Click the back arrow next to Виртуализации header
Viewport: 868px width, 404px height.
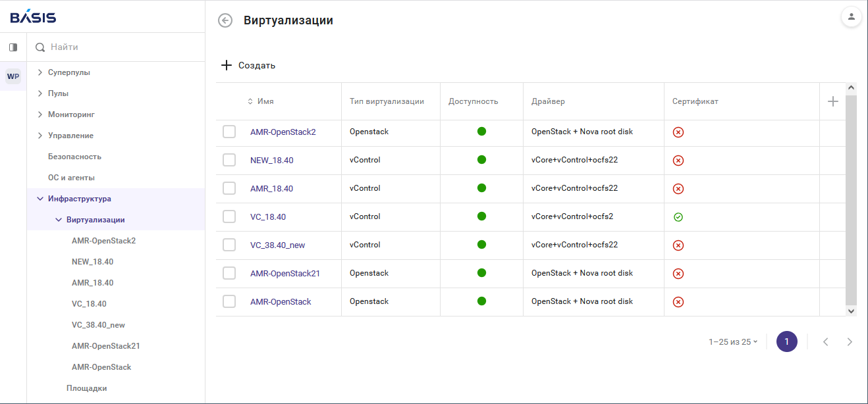pos(225,20)
